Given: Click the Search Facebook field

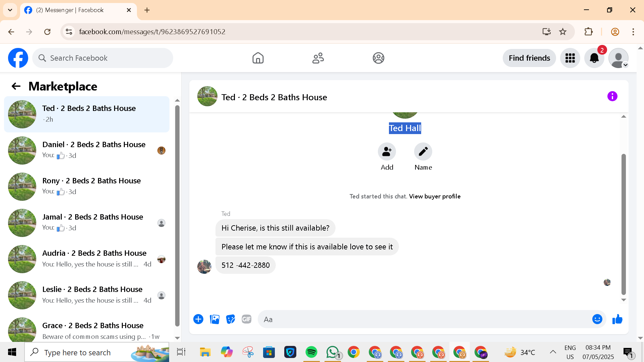Looking at the screenshot, I should tap(103, 58).
